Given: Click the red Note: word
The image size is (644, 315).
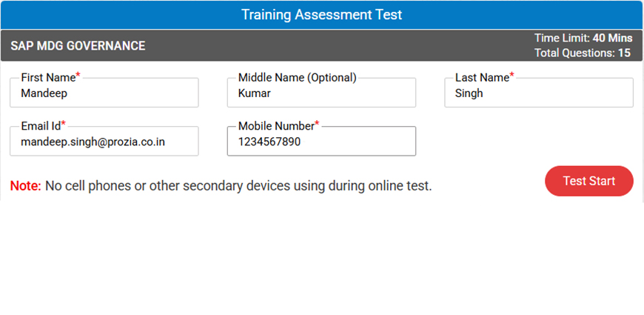Looking at the screenshot, I should coord(26,186).
